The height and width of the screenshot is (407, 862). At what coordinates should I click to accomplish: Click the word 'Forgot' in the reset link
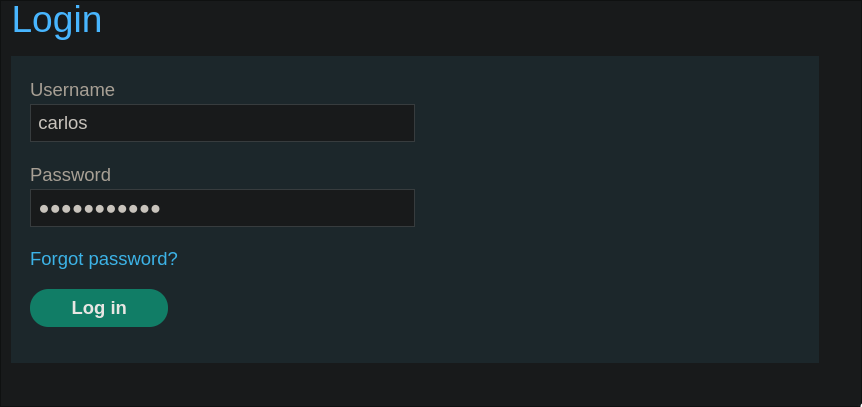(57, 259)
